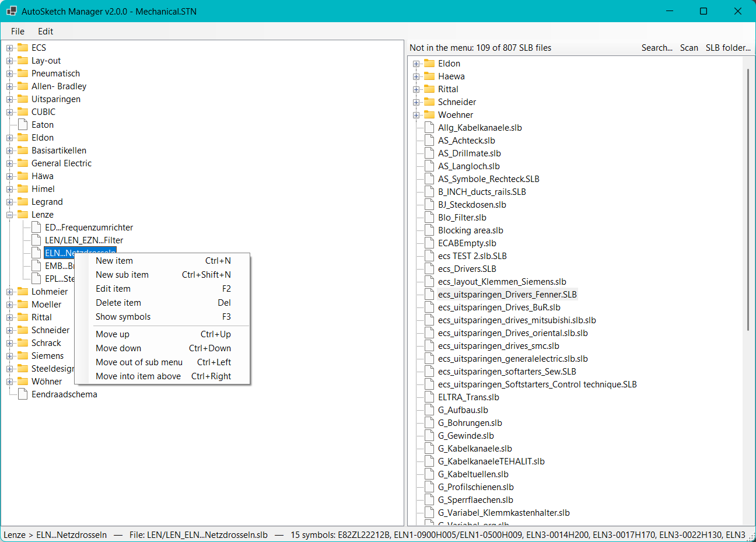
Task: Click the G_Sperrflaechen.slb file icon
Action: [429, 499]
